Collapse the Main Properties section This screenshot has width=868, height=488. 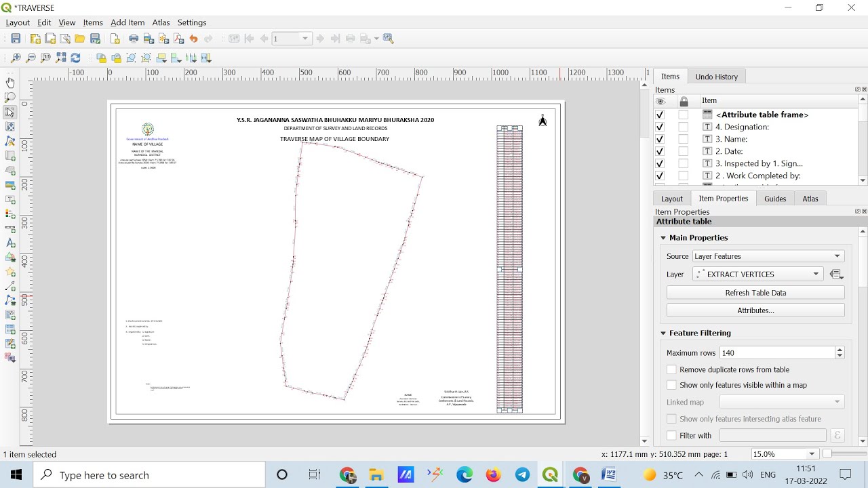(x=663, y=238)
